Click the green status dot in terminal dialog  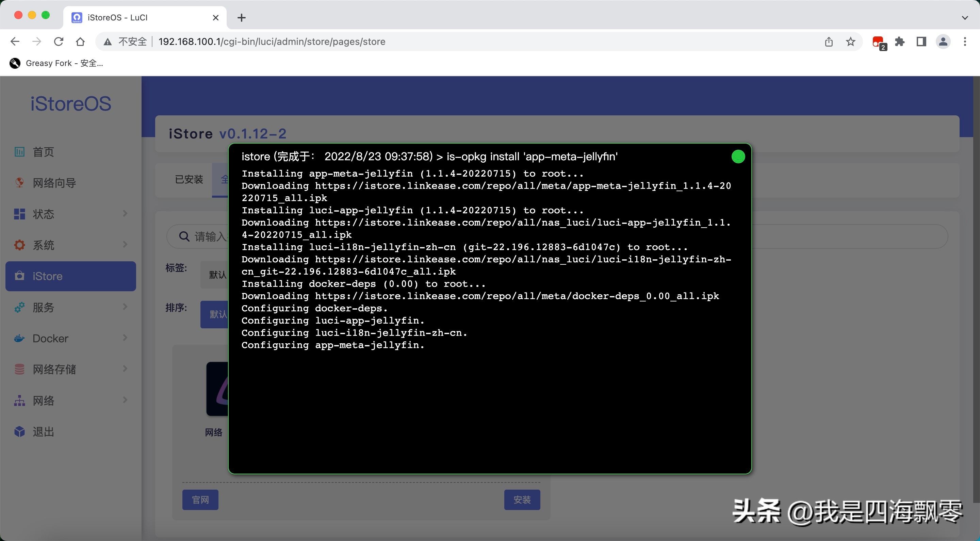click(738, 157)
